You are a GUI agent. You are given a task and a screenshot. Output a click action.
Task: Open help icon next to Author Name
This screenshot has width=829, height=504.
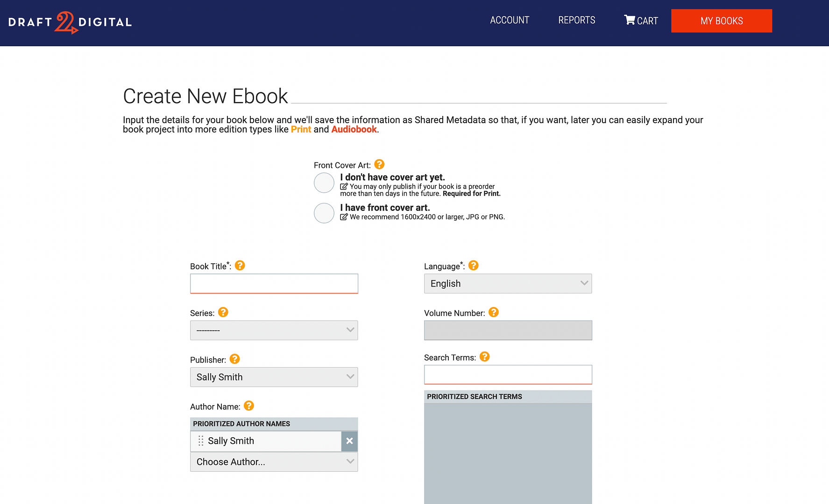(249, 406)
